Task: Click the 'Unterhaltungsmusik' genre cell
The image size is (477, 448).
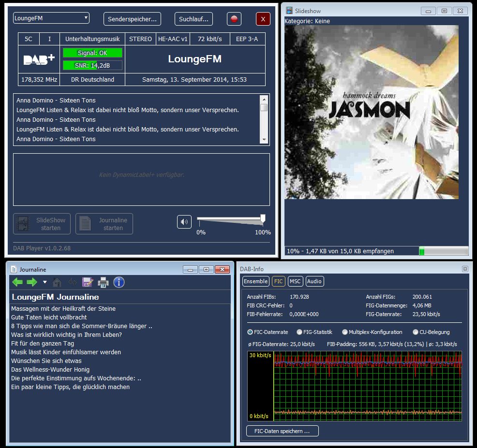Action: [92, 39]
